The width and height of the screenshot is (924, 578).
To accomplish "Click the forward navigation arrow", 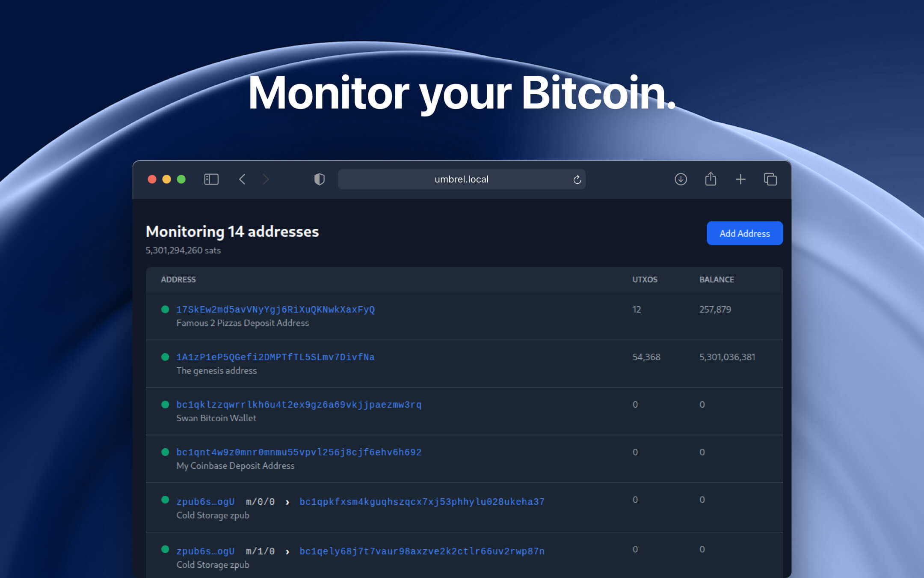I will [267, 179].
